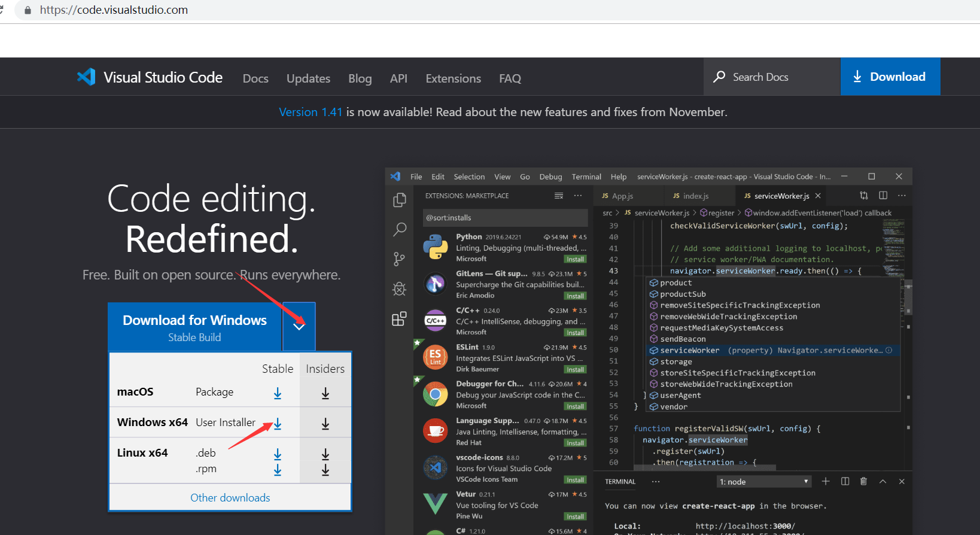Open the Other downloads link

230,498
